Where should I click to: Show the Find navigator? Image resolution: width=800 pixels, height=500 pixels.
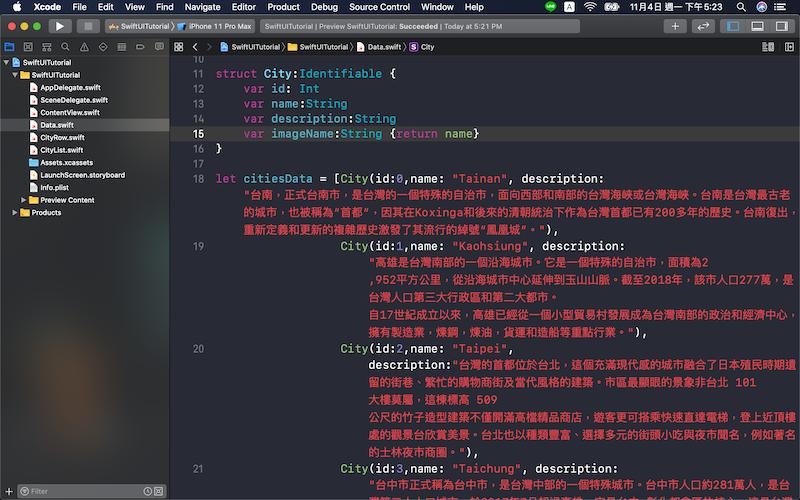tap(65, 47)
